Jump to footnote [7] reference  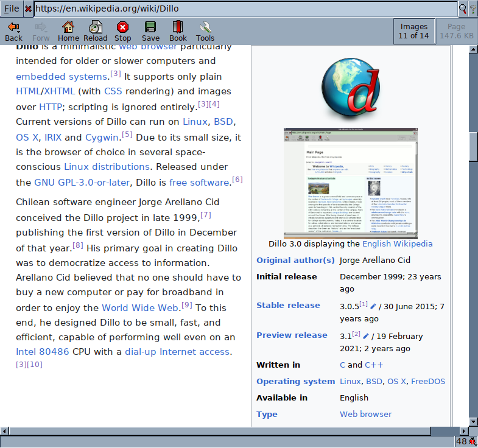point(206,215)
